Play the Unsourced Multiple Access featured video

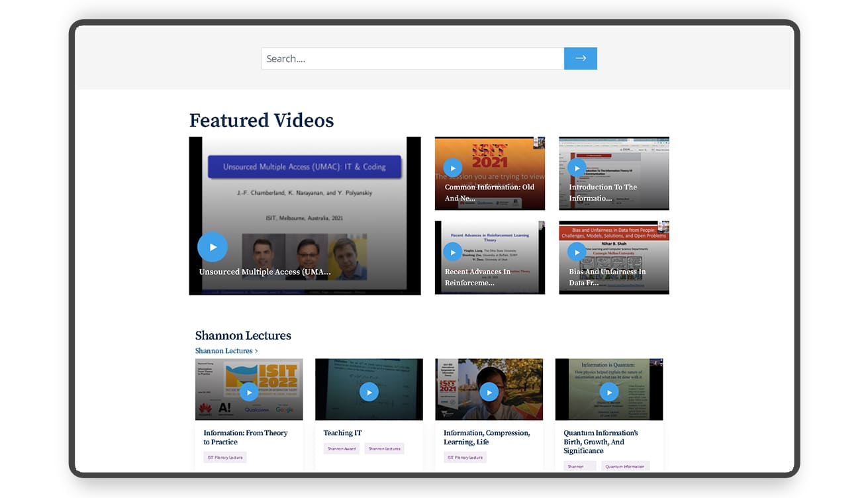[x=213, y=247]
